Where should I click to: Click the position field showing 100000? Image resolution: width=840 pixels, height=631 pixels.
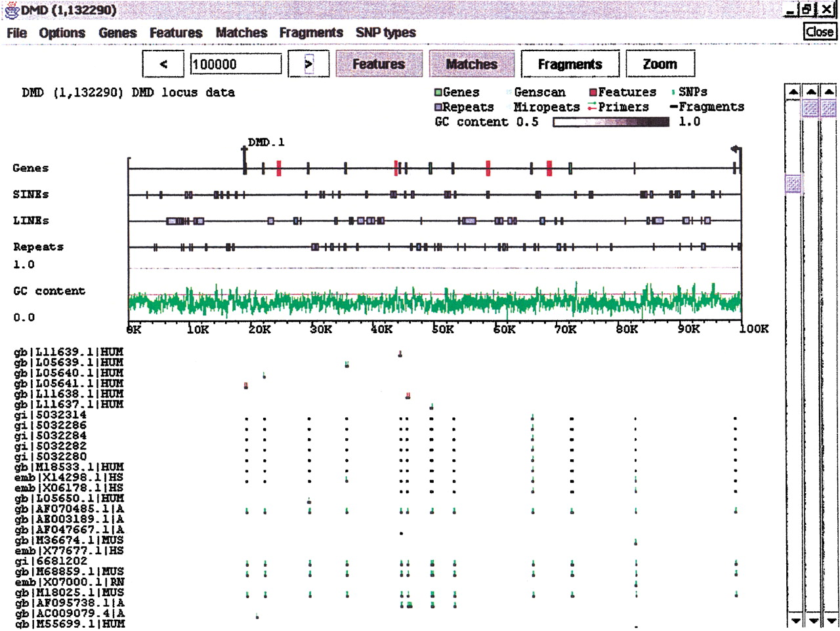click(235, 64)
